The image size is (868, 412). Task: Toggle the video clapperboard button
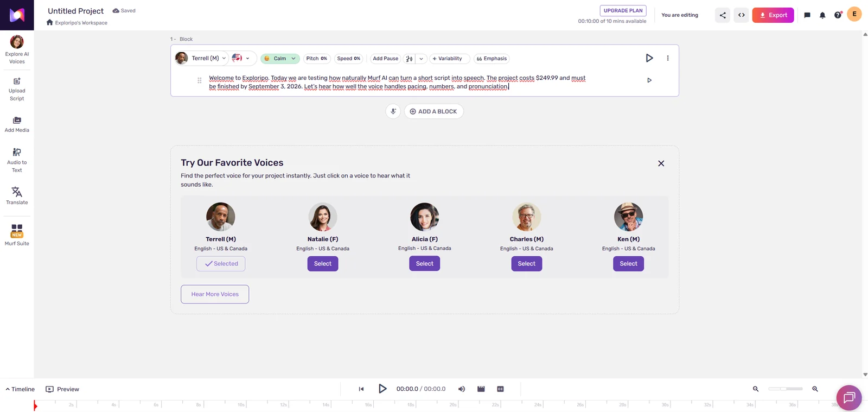481,389
